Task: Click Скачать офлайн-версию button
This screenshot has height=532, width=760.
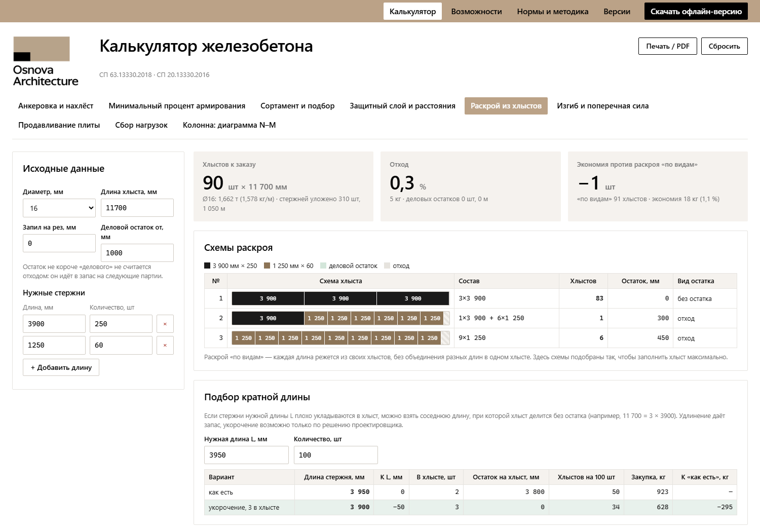Action: (696, 11)
